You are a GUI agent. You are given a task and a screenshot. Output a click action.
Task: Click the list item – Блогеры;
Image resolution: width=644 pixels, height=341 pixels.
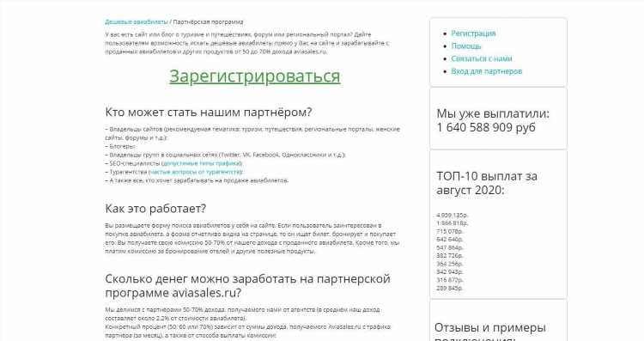pos(120,146)
